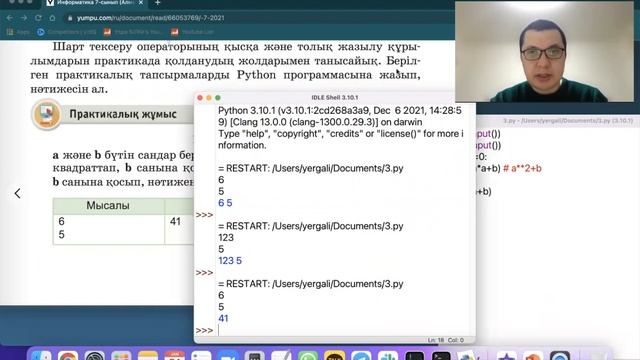640x360 pixels.
Task: Click the output 41 in IDLE Shell
Action: (223, 318)
